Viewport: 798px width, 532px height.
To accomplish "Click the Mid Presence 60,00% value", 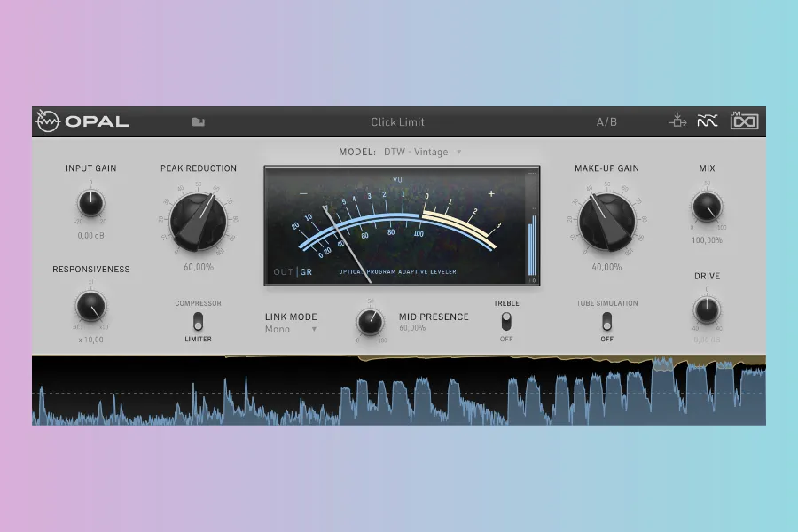I will [412, 328].
